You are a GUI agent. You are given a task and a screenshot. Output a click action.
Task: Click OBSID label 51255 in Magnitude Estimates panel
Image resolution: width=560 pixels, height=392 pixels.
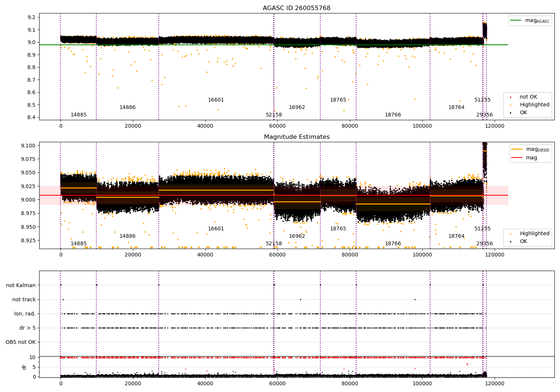[x=482, y=228]
